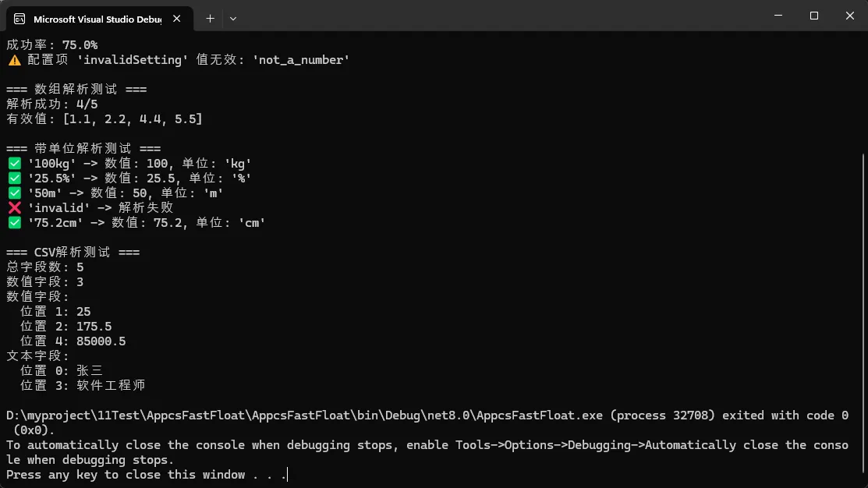868x488 pixels.
Task: Close the terminal window
Action: (849, 16)
